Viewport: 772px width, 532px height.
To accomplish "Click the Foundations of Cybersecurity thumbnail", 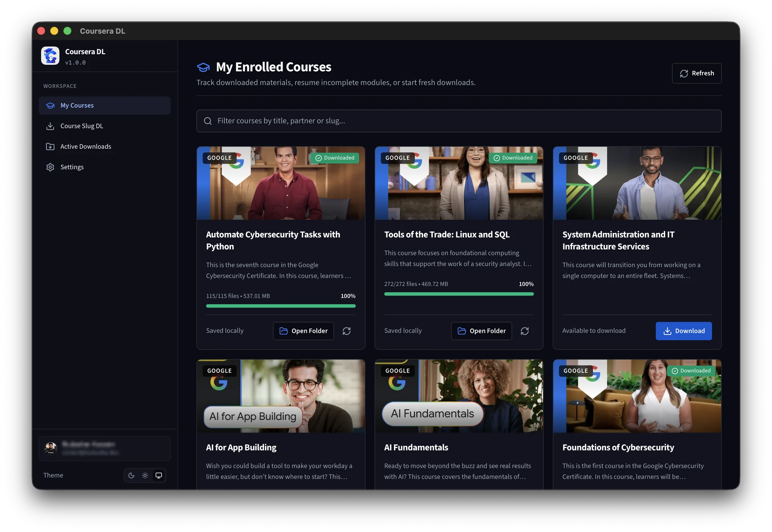I will coord(637,396).
